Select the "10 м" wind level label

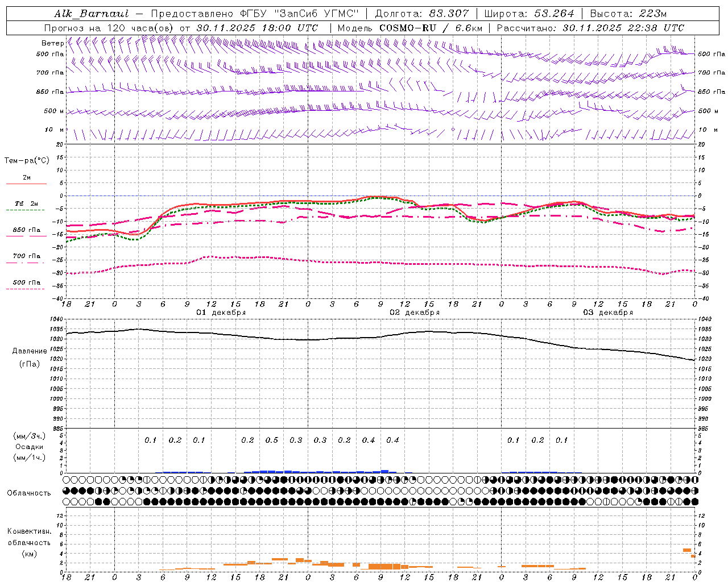pos(54,130)
